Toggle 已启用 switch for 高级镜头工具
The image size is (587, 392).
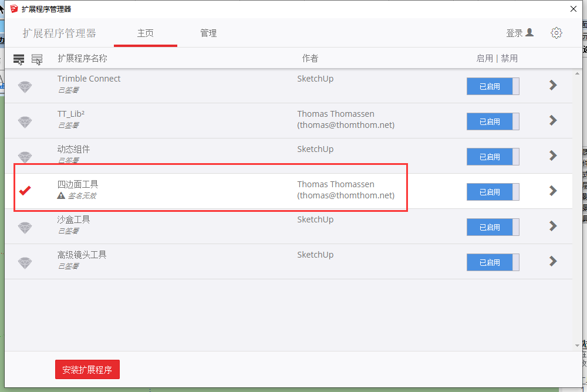[492, 262]
